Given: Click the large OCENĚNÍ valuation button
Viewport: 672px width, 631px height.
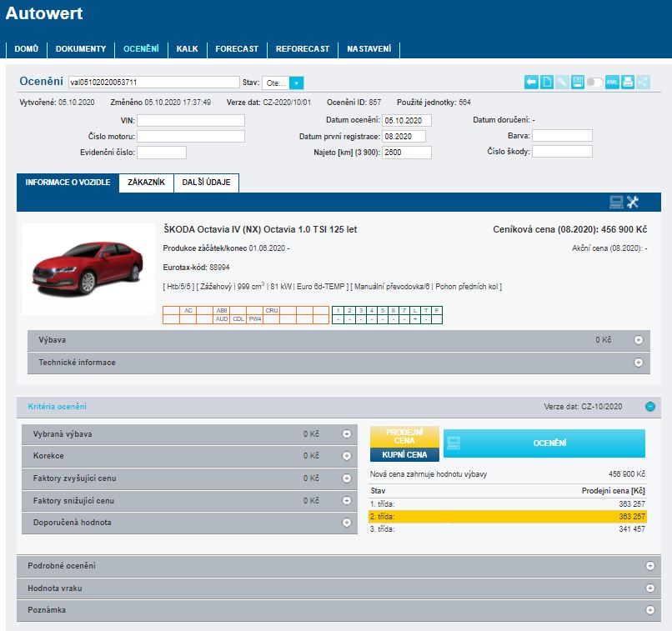Looking at the screenshot, I should tap(544, 443).
